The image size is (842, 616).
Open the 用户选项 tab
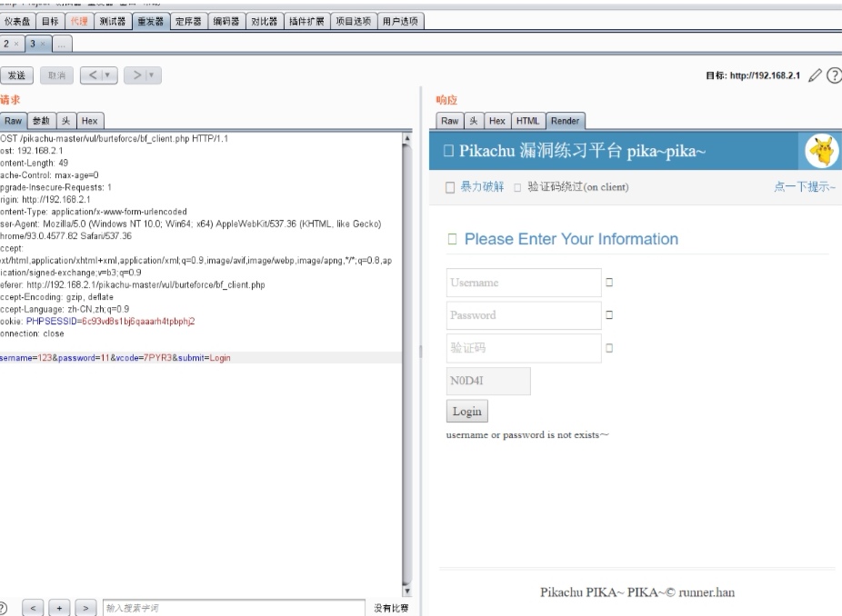click(401, 22)
